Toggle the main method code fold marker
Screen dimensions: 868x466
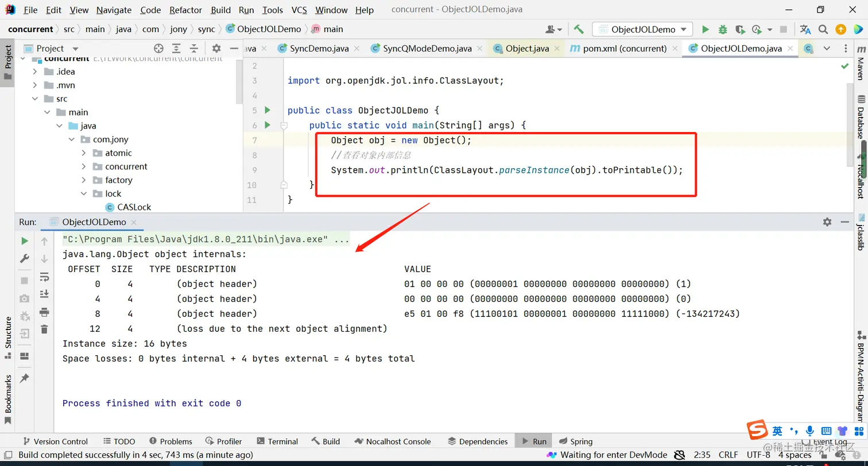pos(284,125)
